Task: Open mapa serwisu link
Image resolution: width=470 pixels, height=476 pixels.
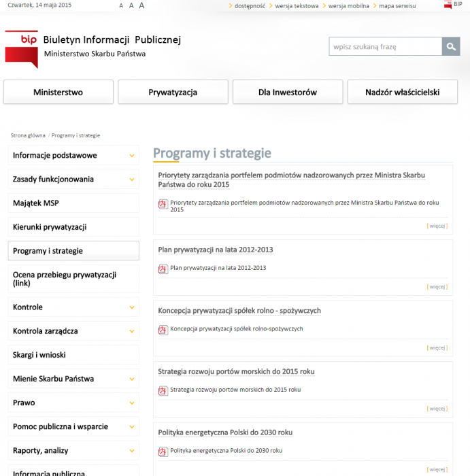Action: (x=397, y=5)
